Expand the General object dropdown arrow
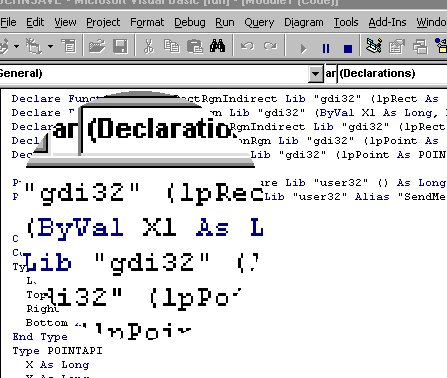This screenshot has width=447, height=378. click(315, 74)
